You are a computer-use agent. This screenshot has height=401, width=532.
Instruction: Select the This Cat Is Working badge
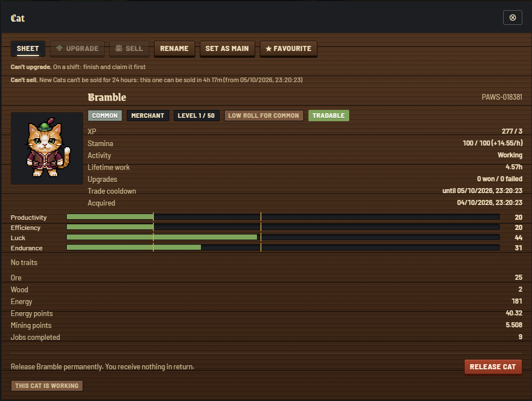47,386
